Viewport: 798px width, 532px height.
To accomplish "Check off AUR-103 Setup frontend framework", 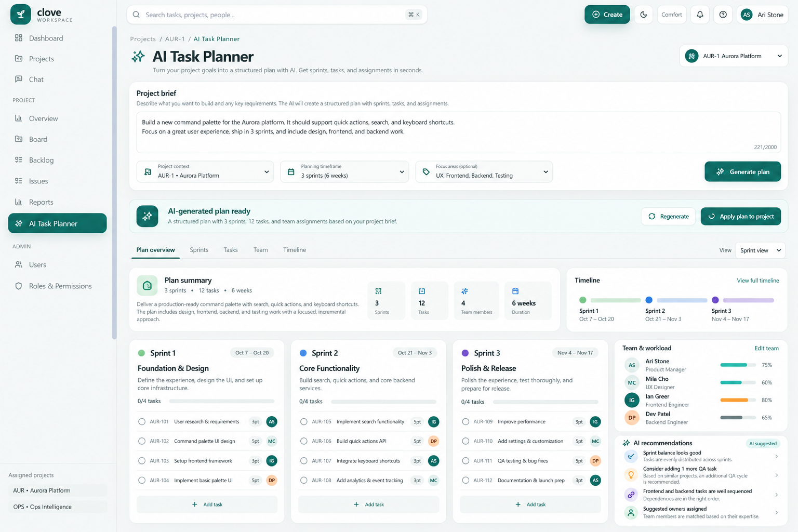I will click(x=142, y=461).
